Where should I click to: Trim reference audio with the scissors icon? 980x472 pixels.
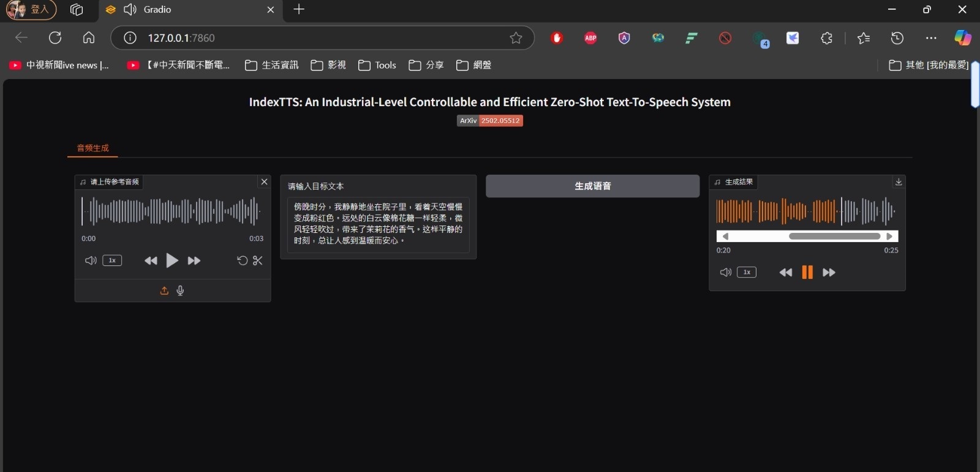coord(258,261)
